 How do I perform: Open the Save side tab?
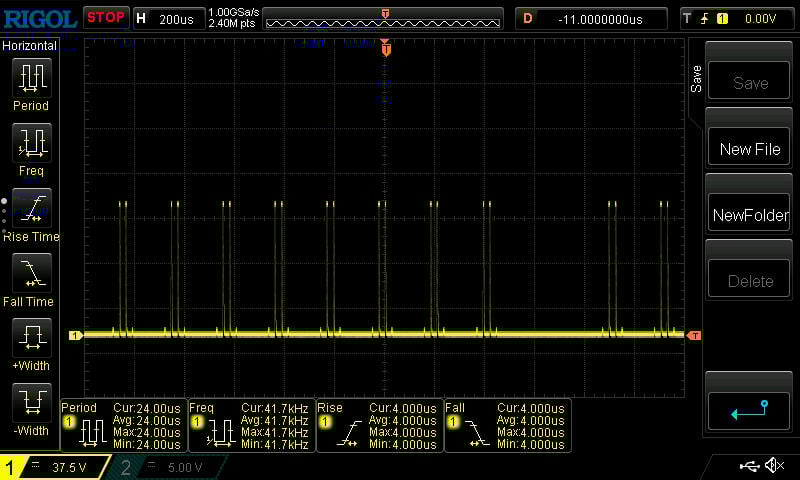(696, 79)
